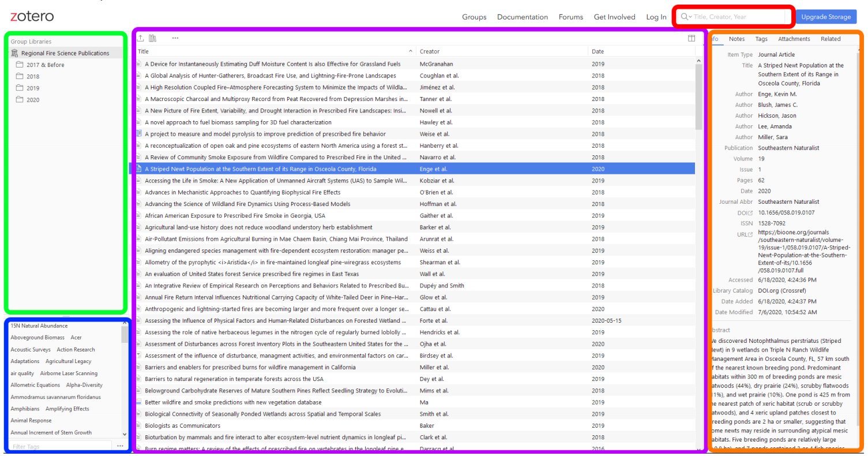
Task: Click the Create Bibliography books icon
Action: click(x=152, y=38)
